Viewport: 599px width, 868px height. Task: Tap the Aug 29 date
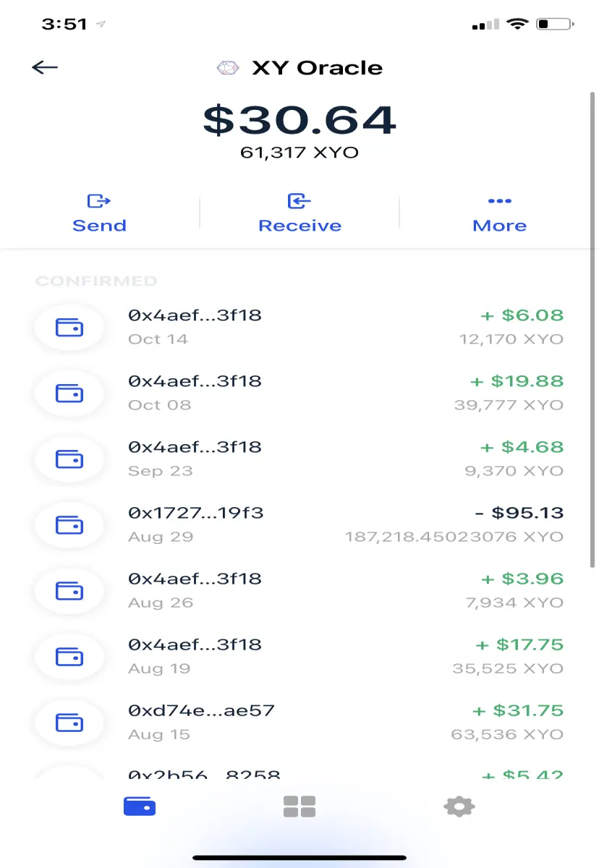pyautogui.click(x=161, y=537)
